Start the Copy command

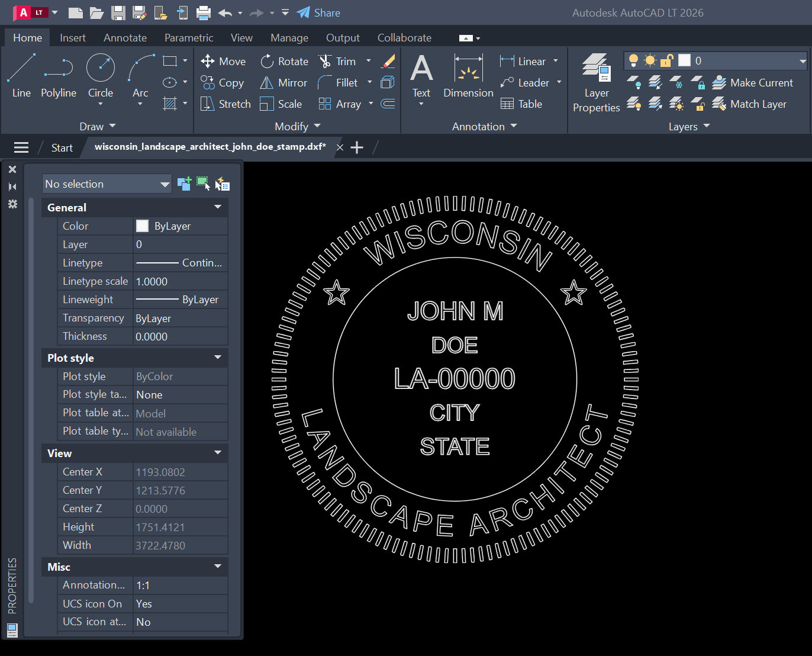[x=222, y=82]
